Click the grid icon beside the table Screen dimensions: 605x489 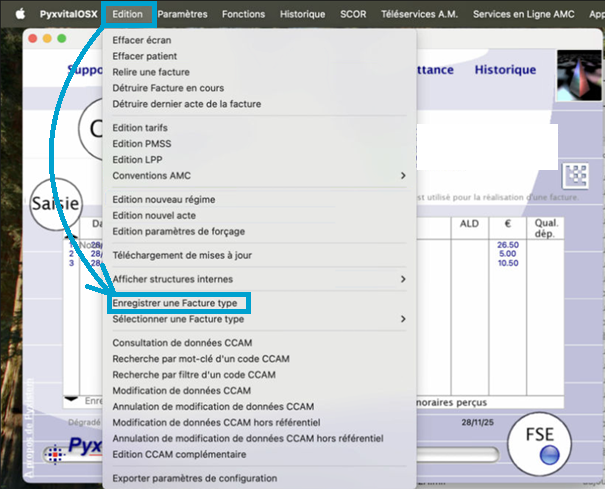(x=576, y=174)
